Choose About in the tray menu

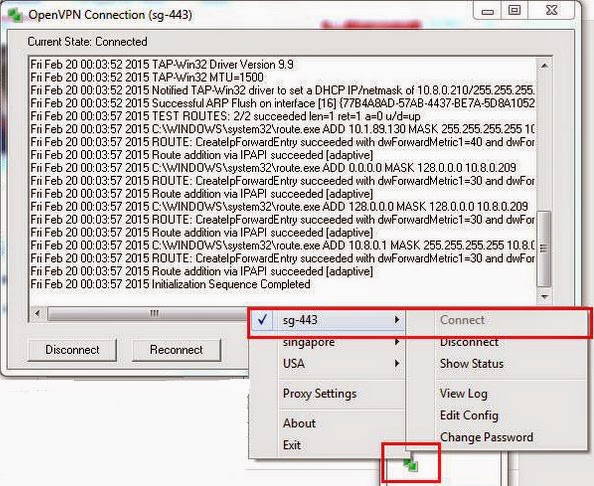point(299,423)
